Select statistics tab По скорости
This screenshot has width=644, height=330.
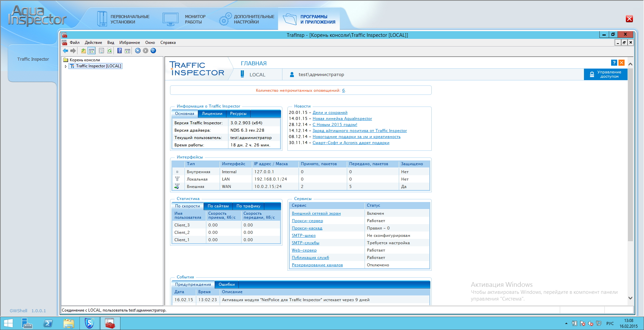coord(187,206)
